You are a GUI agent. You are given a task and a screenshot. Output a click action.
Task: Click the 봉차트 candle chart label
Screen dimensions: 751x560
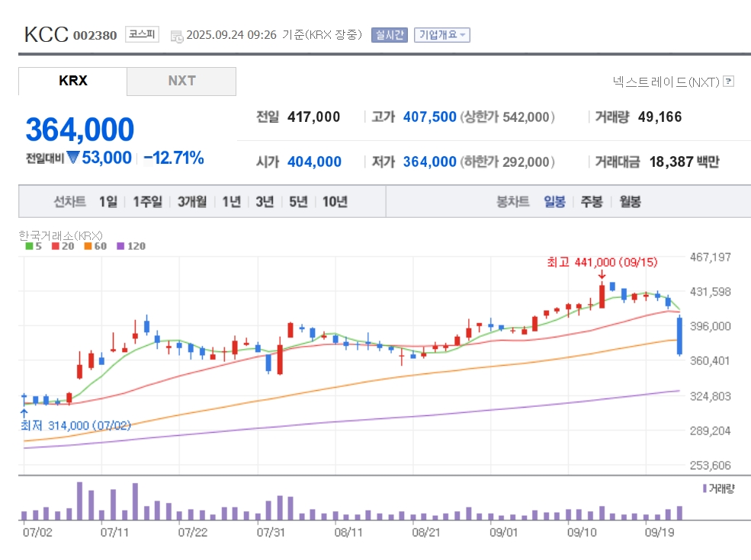click(x=513, y=201)
